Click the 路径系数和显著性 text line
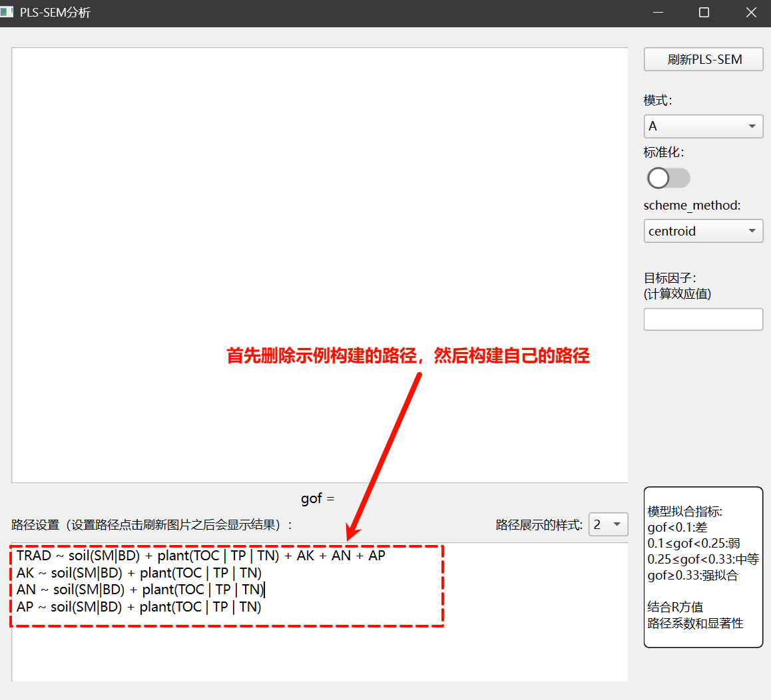The image size is (771, 700). 695,623
